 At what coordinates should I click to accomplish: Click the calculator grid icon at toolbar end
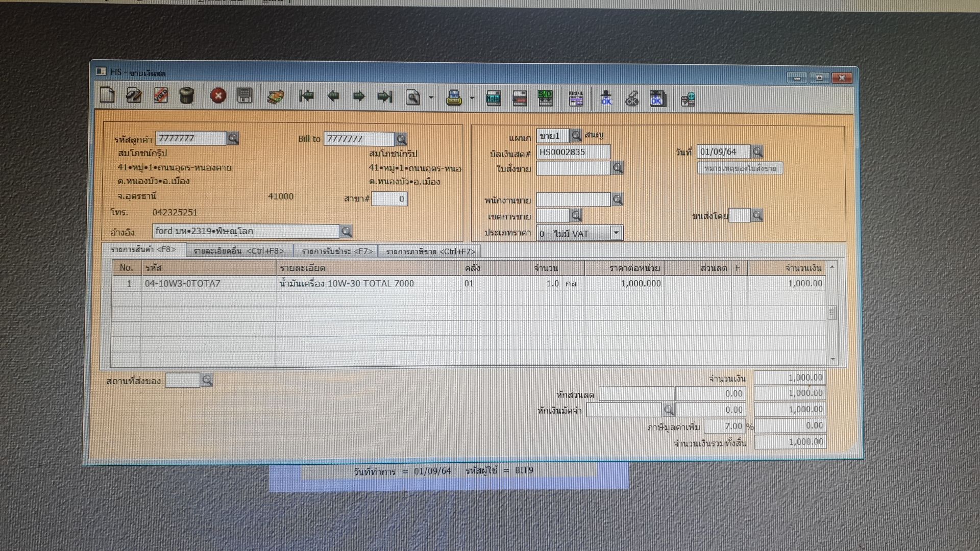[x=688, y=99]
